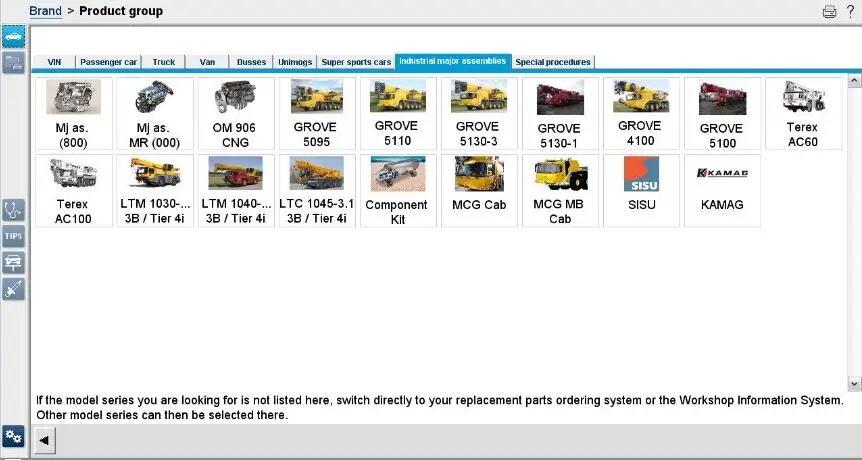
Task: Open the TIPS sidebar button
Action: click(13, 236)
